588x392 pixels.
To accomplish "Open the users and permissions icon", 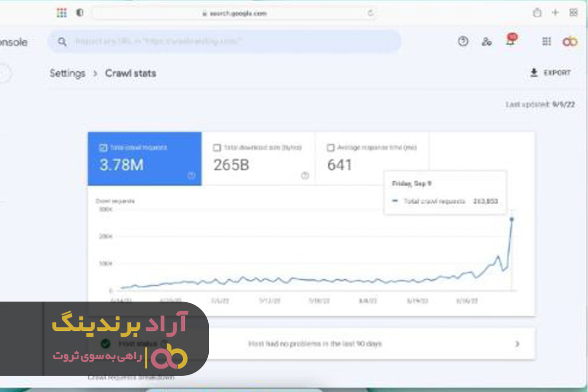I will tap(487, 42).
